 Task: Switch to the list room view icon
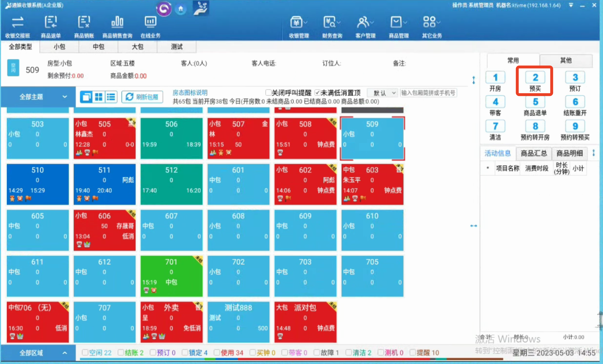(111, 97)
